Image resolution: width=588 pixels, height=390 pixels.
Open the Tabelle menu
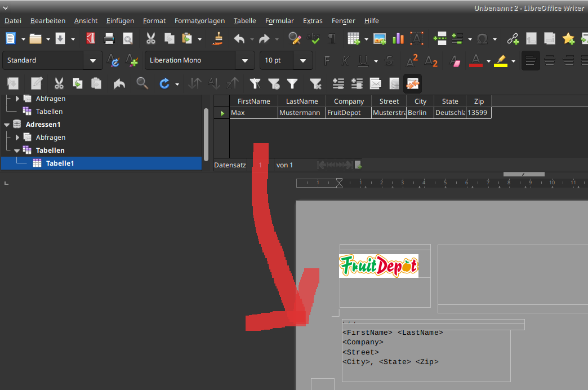click(244, 21)
